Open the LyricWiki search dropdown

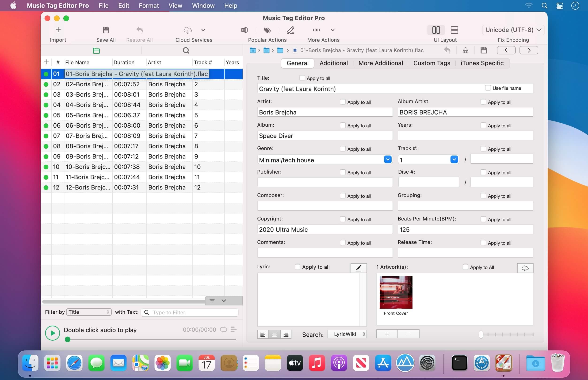347,334
